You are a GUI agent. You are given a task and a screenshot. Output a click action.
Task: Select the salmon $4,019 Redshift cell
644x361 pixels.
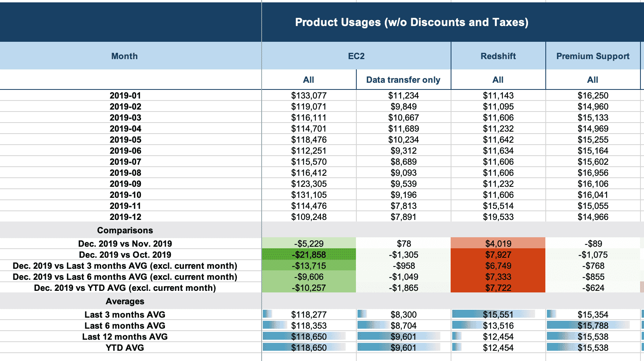[498, 244]
